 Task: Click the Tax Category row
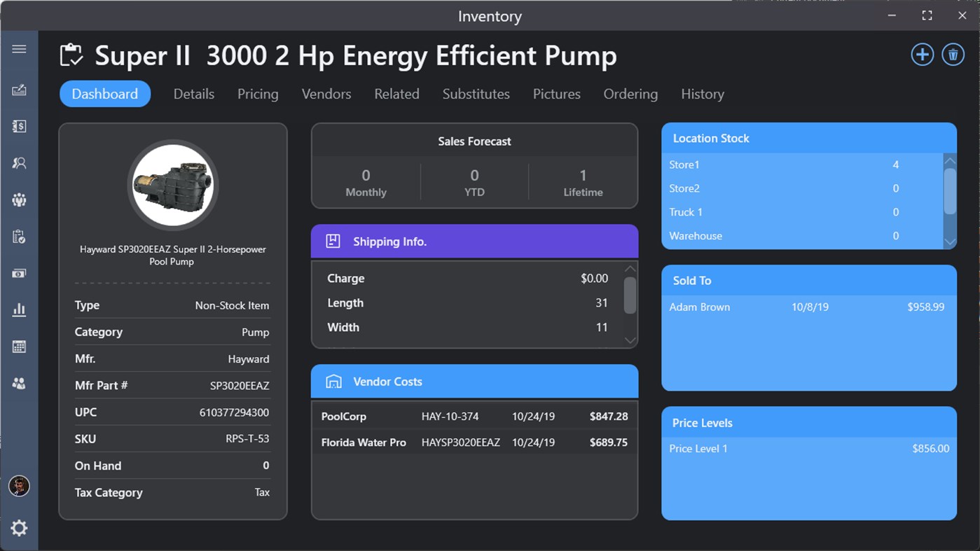(172, 492)
